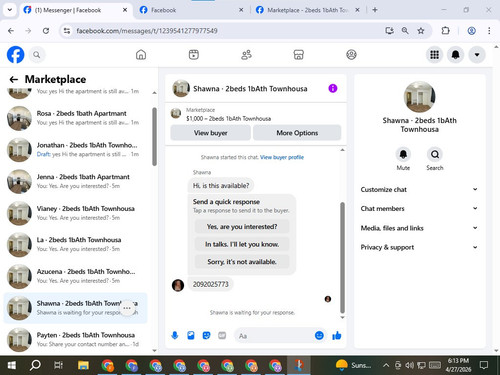Open a new browser tab

tap(375, 10)
